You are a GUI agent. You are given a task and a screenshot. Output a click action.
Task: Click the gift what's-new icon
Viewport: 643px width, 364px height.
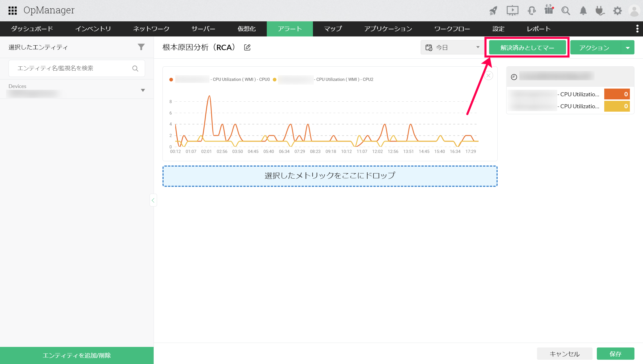click(x=549, y=10)
